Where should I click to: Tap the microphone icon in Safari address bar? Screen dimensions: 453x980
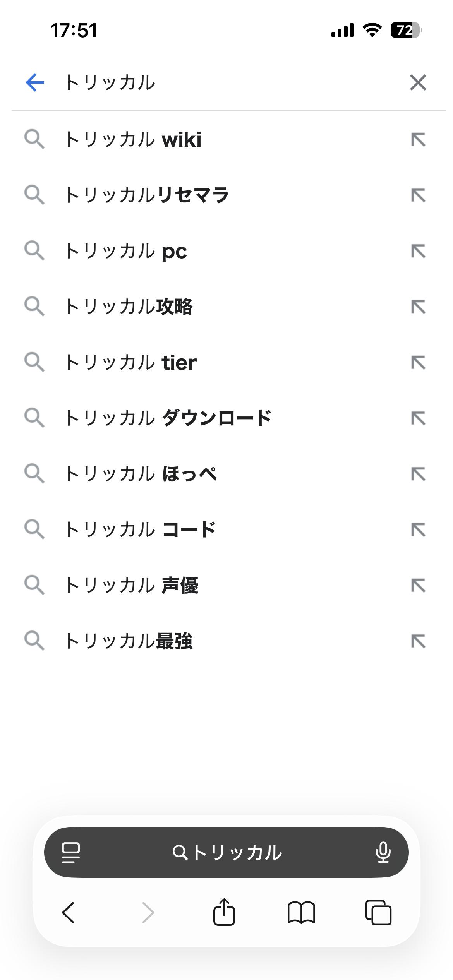pyautogui.click(x=383, y=852)
